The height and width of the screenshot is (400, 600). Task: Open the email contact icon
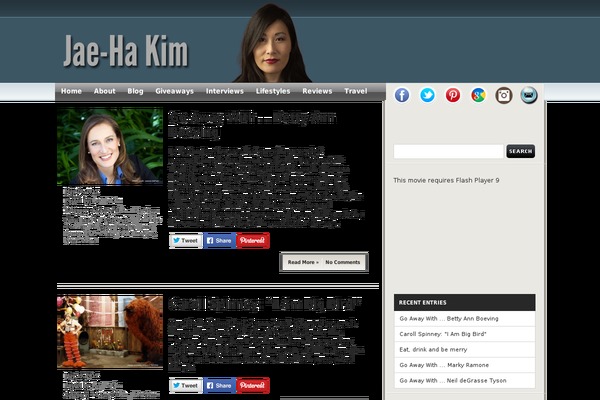click(529, 95)
